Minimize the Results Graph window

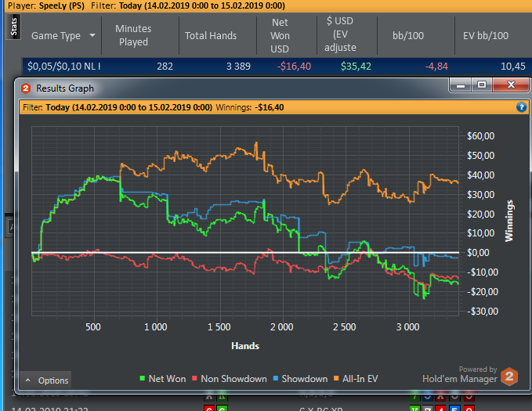[461, 85]
